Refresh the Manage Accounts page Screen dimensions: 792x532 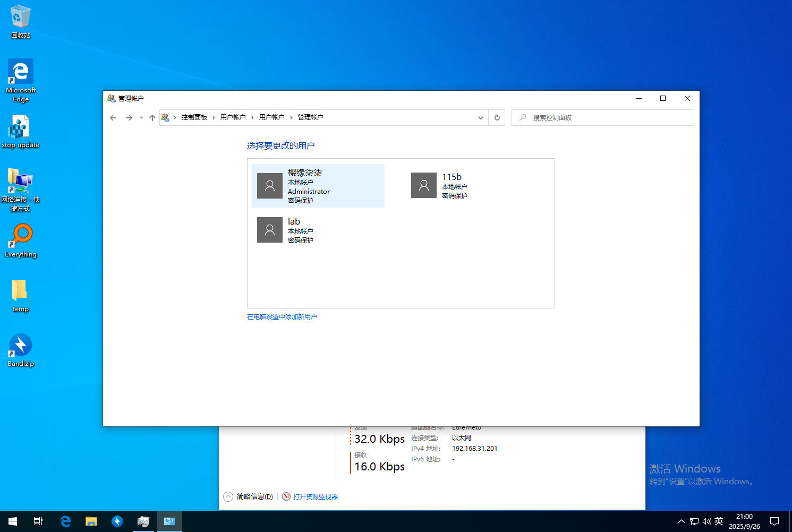click(497, 118)
